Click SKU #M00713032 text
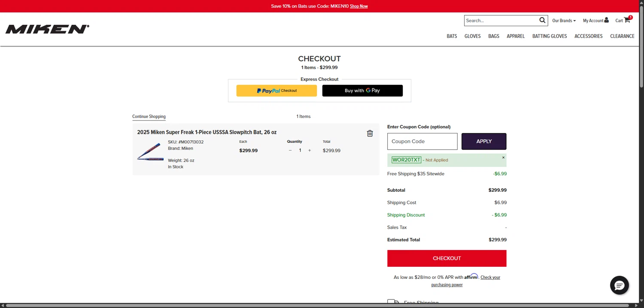Viewport: 644px width, 308px height. [x=185, y=142]
